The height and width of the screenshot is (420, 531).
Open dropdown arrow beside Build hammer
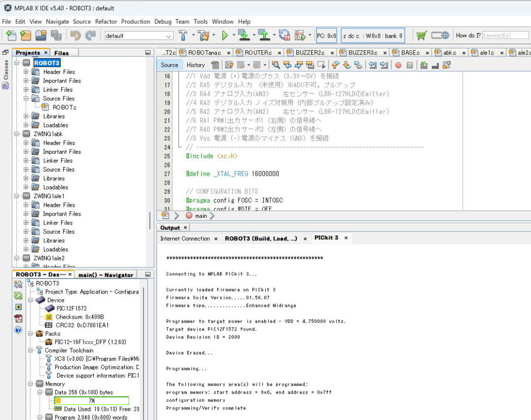point(193,35)
